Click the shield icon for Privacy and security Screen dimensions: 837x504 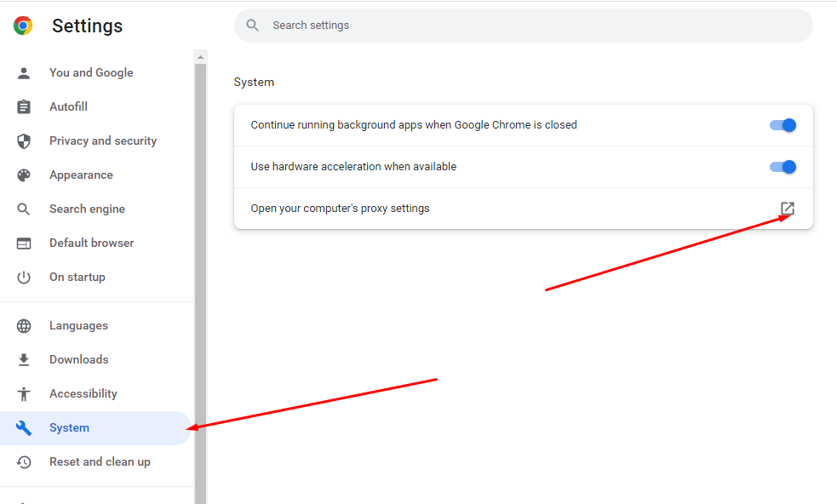coord(24,141)
